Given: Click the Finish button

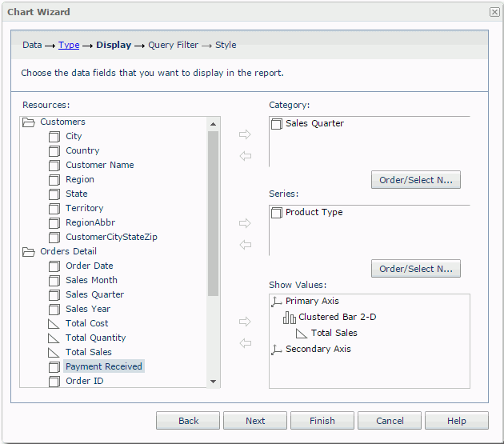Looking at the screenshot, I should coord(322,421).
